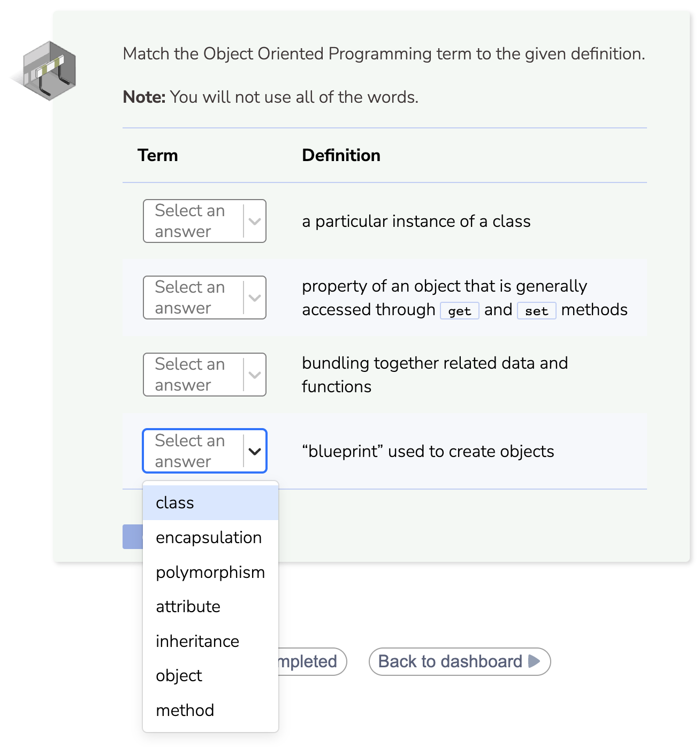Click the partially hidden blue button behind the dropdown
Image resolution: width=700 pixels, height=747 pixels.
[132, 537]
